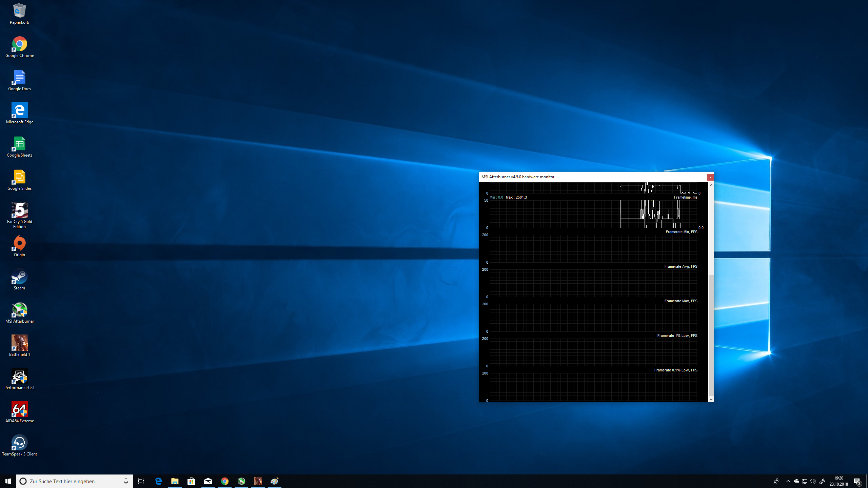Screen dimensions: 868x488
Task: Click the MSI Afterburner taskbar icon
Action: tap(241, 481)
